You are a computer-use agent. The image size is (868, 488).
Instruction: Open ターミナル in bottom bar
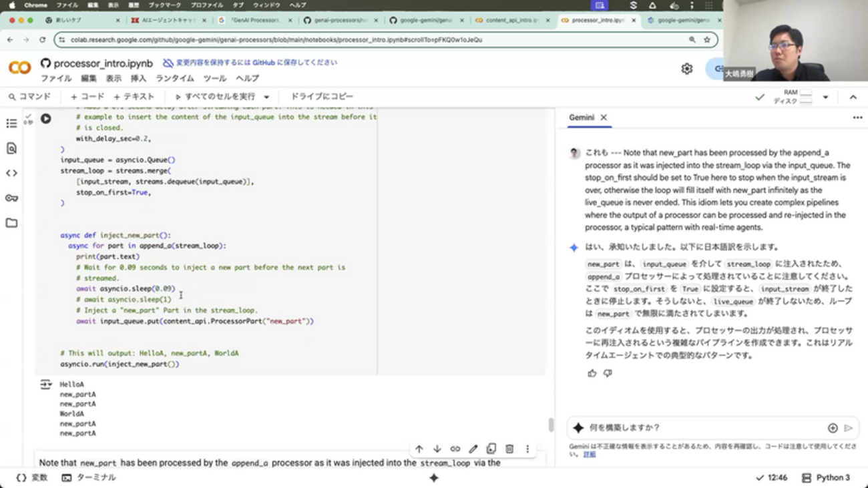coord(89,478)
